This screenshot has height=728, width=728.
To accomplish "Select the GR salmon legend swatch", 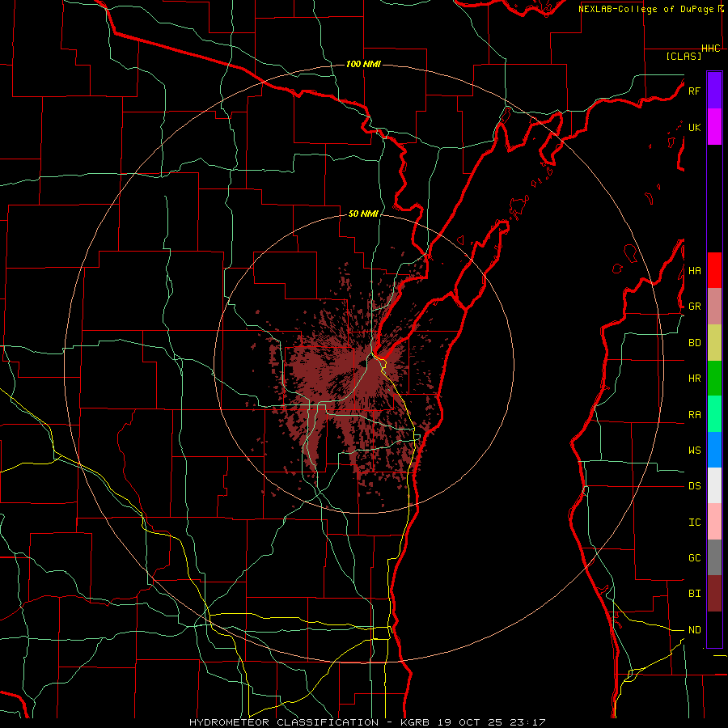I will pos(714,307).
